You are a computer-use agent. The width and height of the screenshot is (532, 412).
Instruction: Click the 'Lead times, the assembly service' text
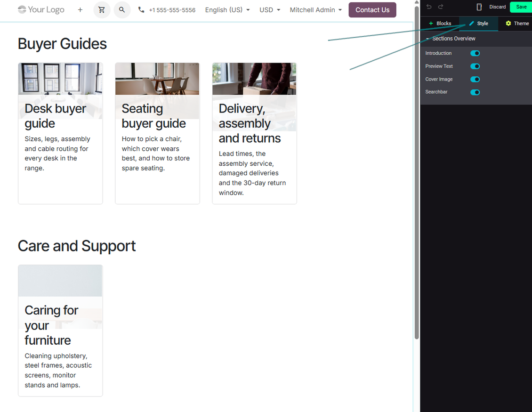(x=252, y=173)
